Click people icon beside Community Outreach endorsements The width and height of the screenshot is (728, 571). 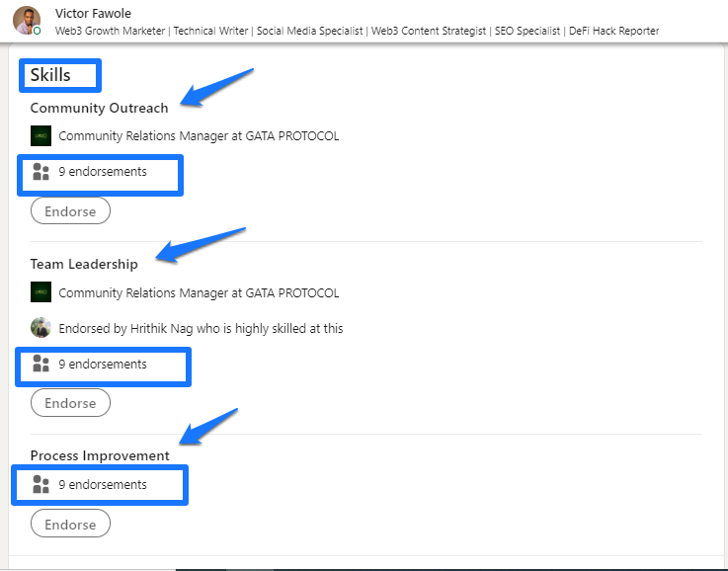[40, 171]
